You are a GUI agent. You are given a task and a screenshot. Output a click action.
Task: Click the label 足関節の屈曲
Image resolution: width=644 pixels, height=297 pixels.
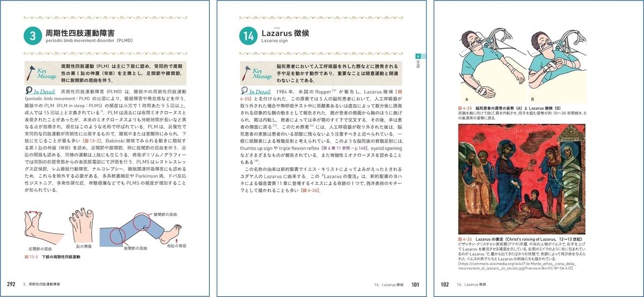(40, 249)
